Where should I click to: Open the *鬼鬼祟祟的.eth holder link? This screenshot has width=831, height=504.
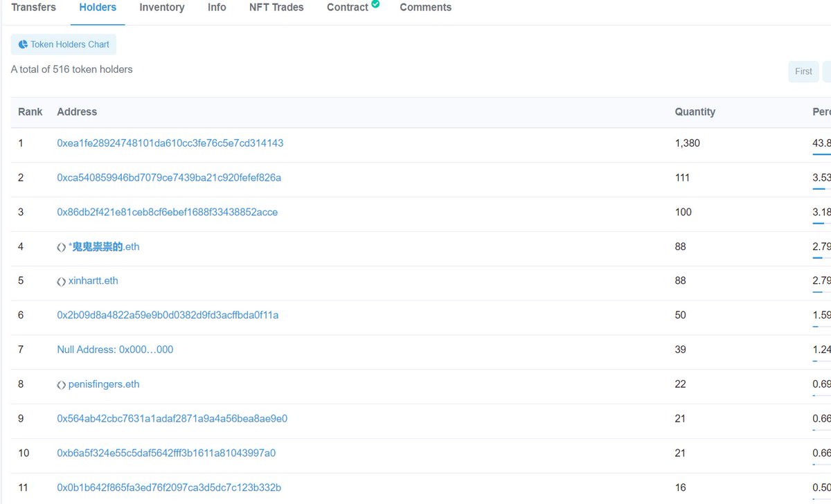coord(104,246)
